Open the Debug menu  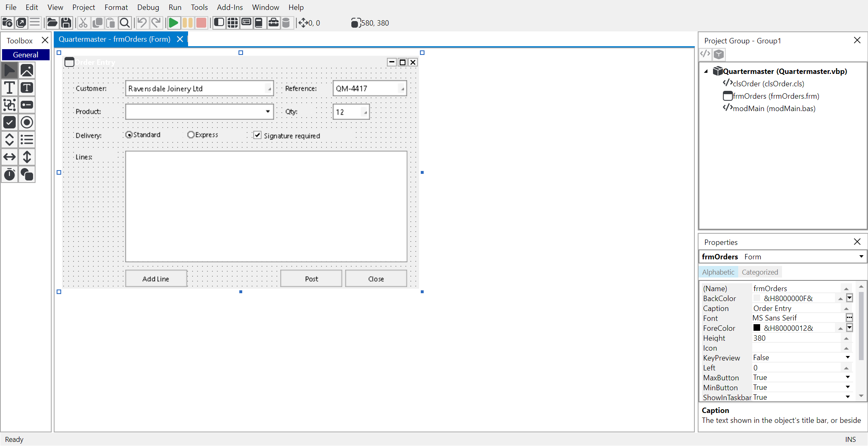[x=148, y=7]
